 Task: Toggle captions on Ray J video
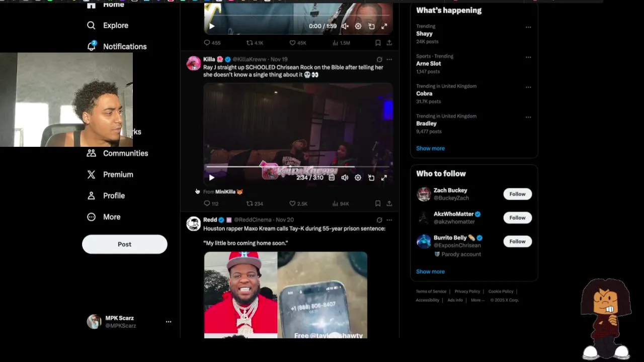pyautogui.click(x=332, y=177)
